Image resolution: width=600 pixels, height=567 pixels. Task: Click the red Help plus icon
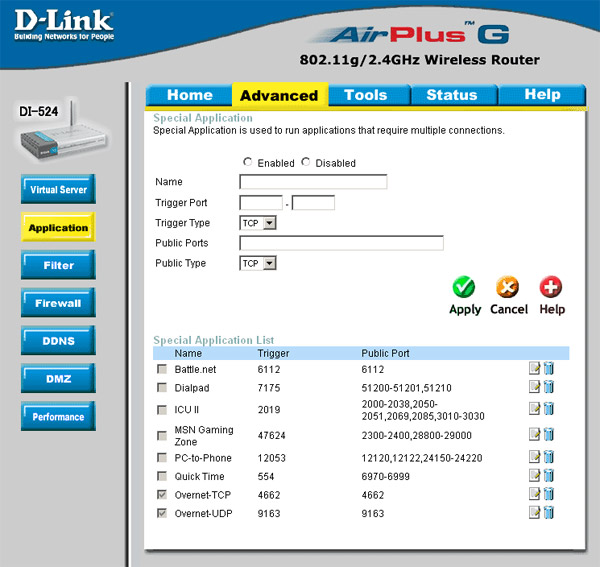click(551, 287)
